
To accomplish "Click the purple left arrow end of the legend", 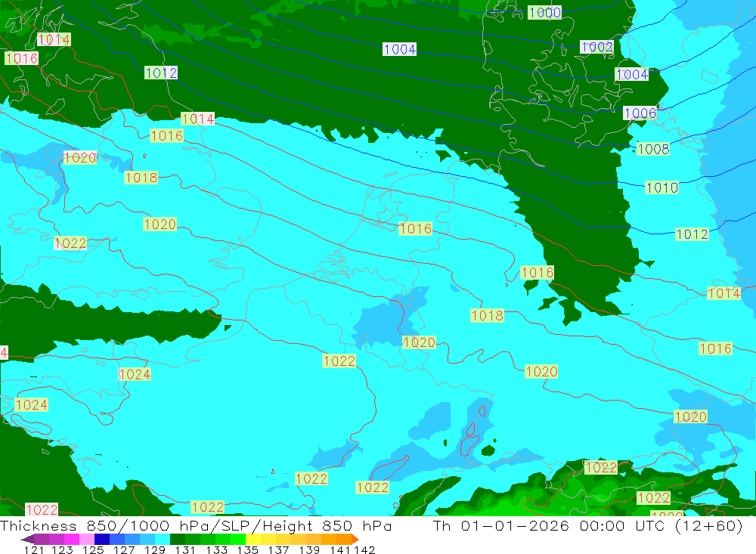I will [x=27, y=540].
